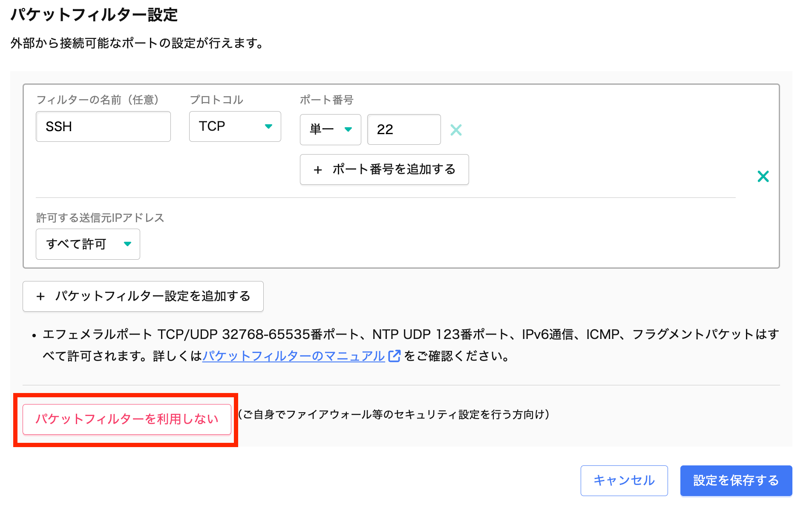Click plus icon in ポート番号を追加する
This screenshot has width=812, height=505.
317,170
